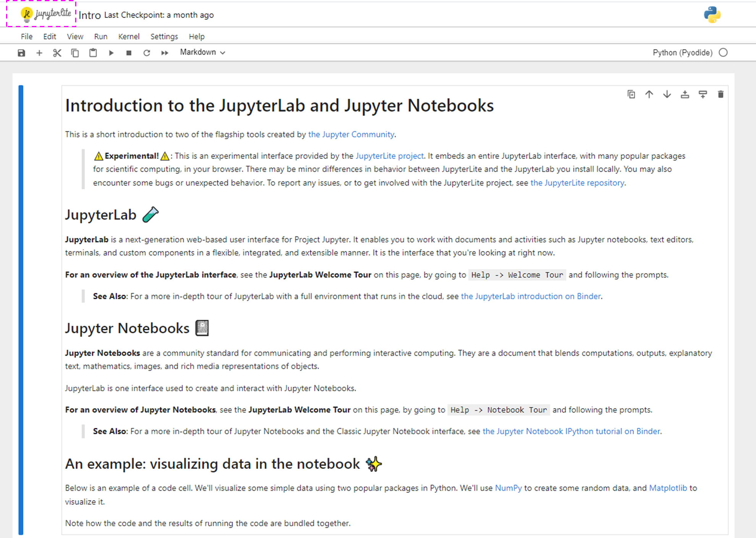Copy the selected cell in the toolbar
The image size is (756, 538).
pyautogui.click(x=75, y=53)
